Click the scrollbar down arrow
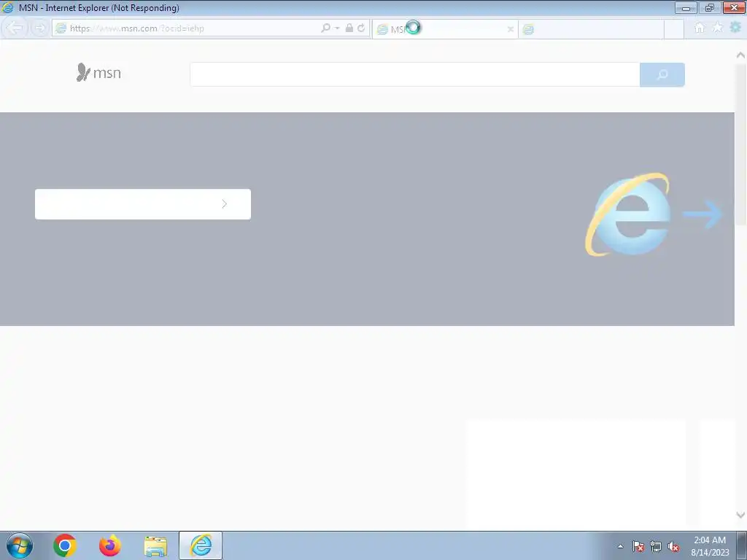The height and width of the screenshot is (560, 747). (x=740, y=515)
